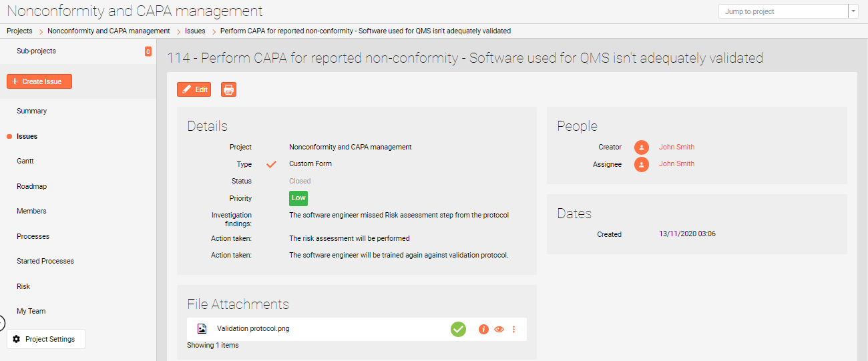Expand the Jump to project dropdown arrow
The height and width of the screenshot is (361, 868).
pos(853,11)
